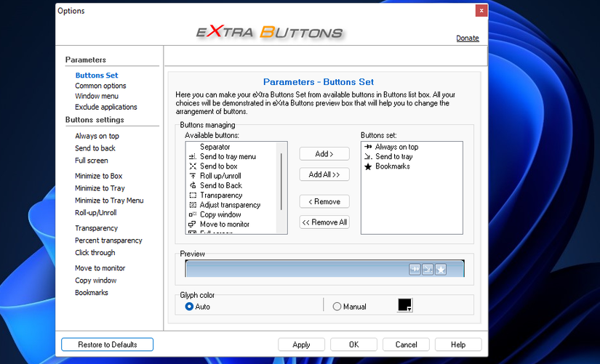Click the Send to tray menu icon
This screenshot has width=600, height=364.
point(193,157)
